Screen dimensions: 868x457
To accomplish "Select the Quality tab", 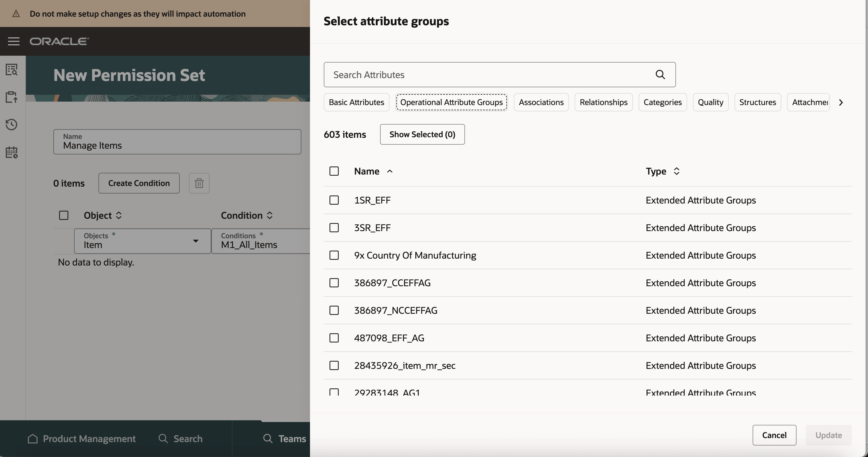I will click(x=711, y=102).
